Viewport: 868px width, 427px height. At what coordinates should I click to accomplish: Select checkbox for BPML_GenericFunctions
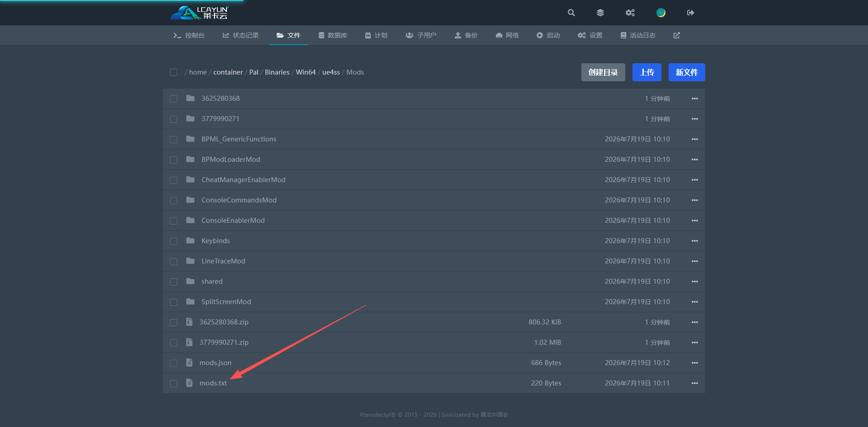[x=174, y=140]
